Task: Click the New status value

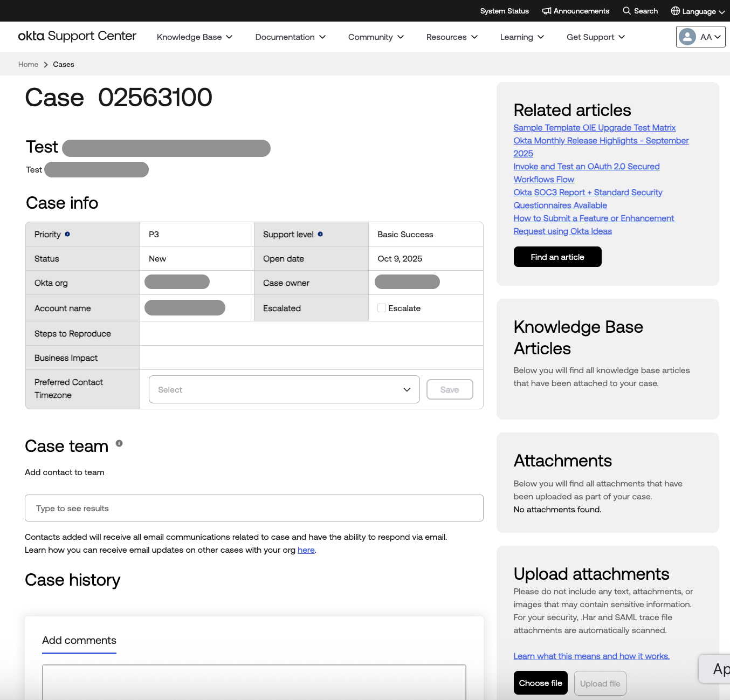Action: (x=157, y=259)
